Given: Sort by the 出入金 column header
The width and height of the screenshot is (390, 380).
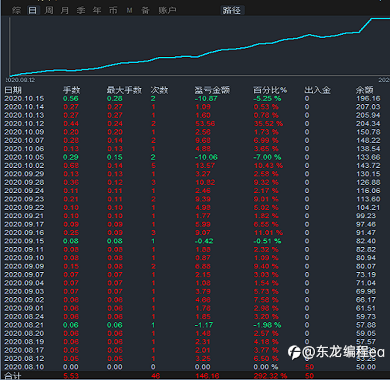Looking at the screenshot, I should tap(317, 90).
